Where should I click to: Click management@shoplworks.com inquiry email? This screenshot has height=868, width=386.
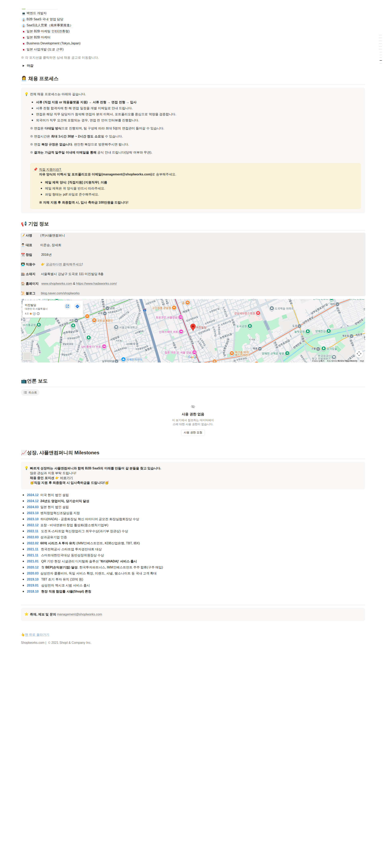(x=80, y=614)
